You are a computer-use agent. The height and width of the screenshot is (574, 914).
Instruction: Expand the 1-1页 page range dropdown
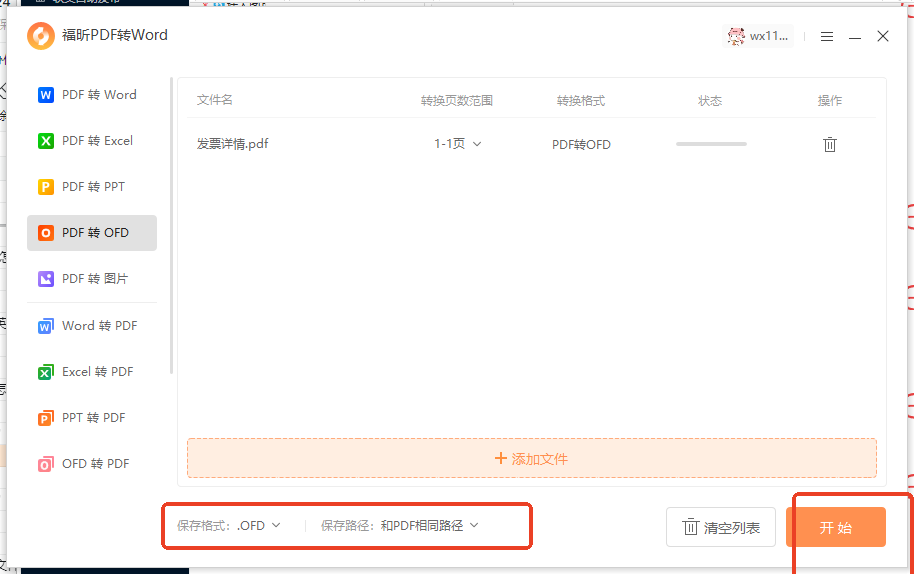(x=458, y=144)
